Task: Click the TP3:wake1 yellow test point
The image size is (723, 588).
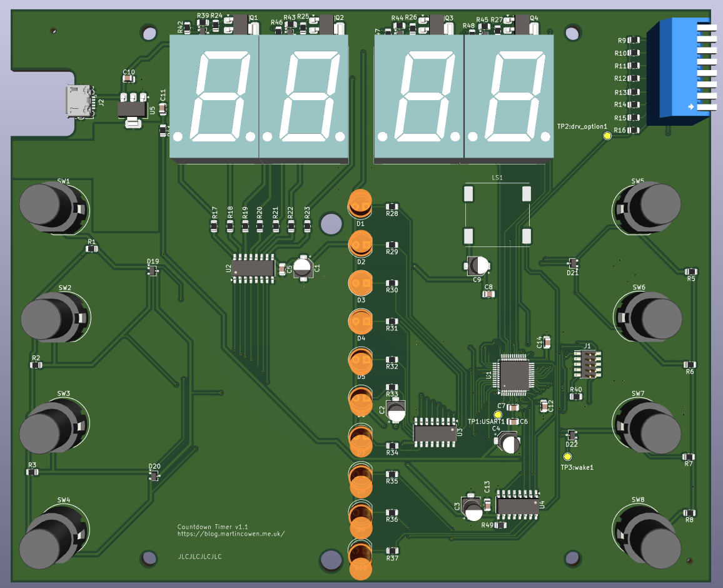Action: tap(567, 457)
